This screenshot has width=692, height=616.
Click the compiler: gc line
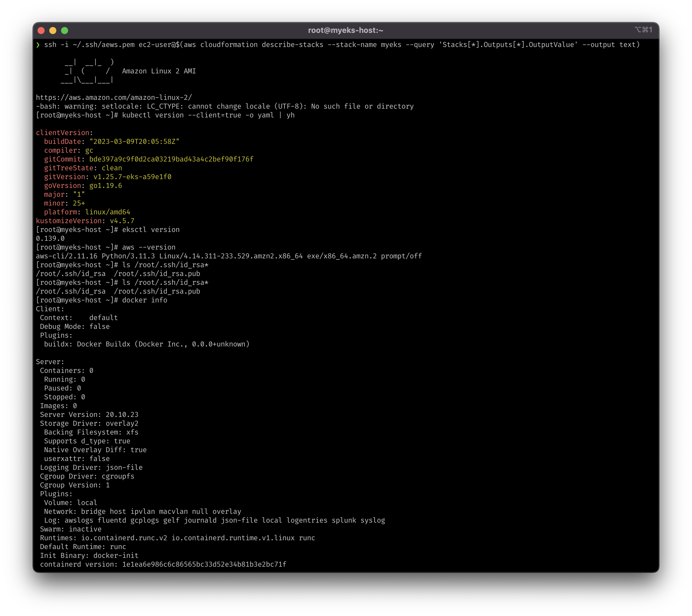tap(68, 150)
